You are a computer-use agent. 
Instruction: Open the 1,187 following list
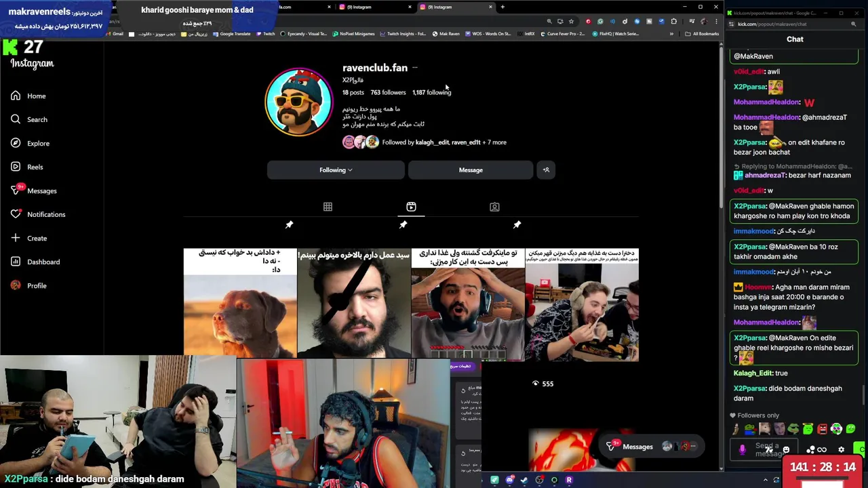pyautogui.click(x=431, y=92)
